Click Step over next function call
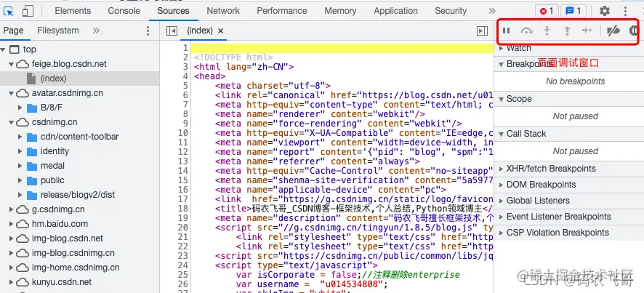Viewport: 644px width, 293px height. [526, 31]
